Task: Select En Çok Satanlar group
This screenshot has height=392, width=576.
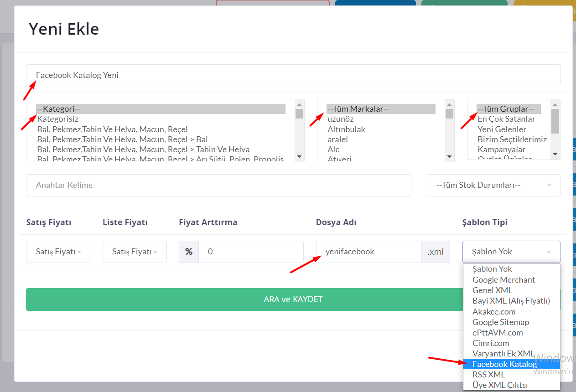Action: click(509, 119)
